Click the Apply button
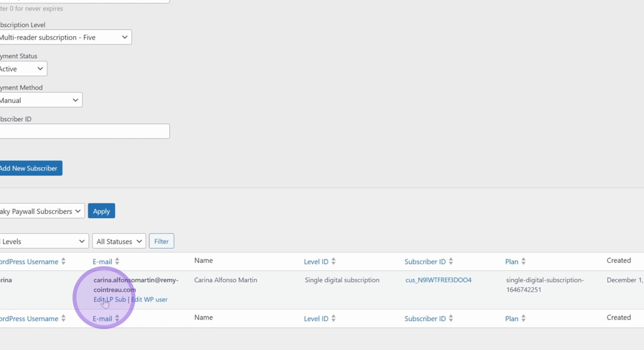The image size is (644, 350). pos(101,211)
